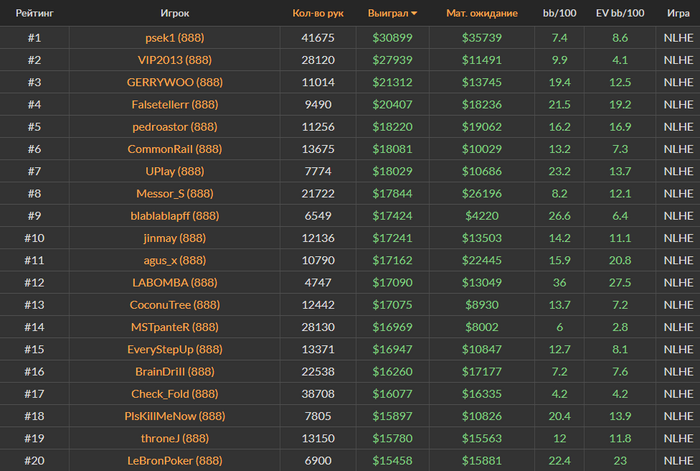Click the EV bb/100 column header
The width and height of the screenshot is (700, 471).
[x=620, y=13]
